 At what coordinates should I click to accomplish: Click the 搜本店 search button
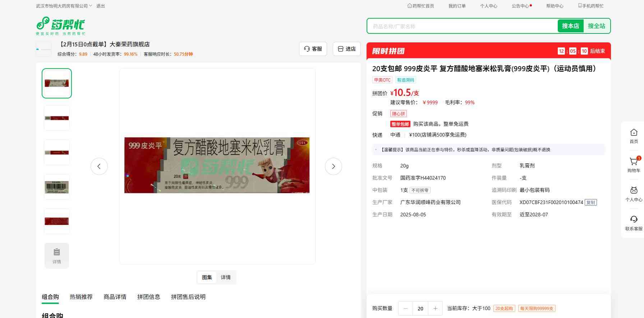pos(570,26)
